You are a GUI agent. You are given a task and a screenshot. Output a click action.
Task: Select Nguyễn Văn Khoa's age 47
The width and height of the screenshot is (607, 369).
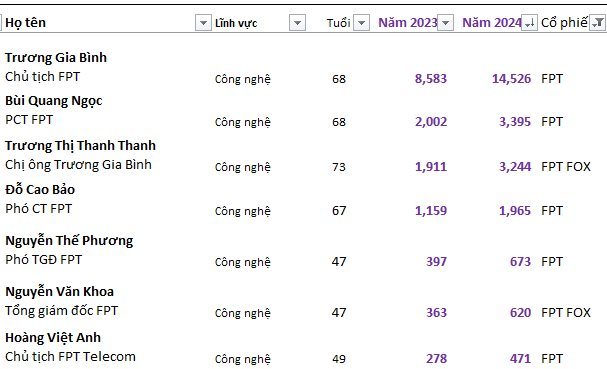(x=339, y=312)
